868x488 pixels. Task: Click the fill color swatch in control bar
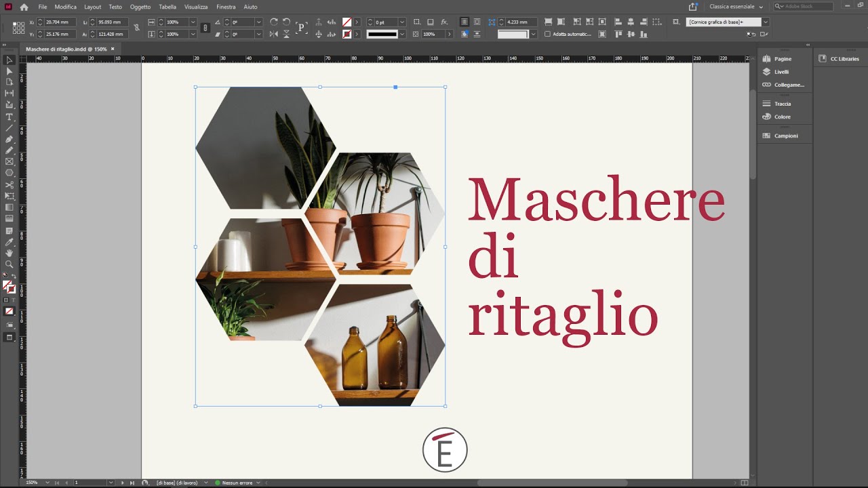point(347,22)
